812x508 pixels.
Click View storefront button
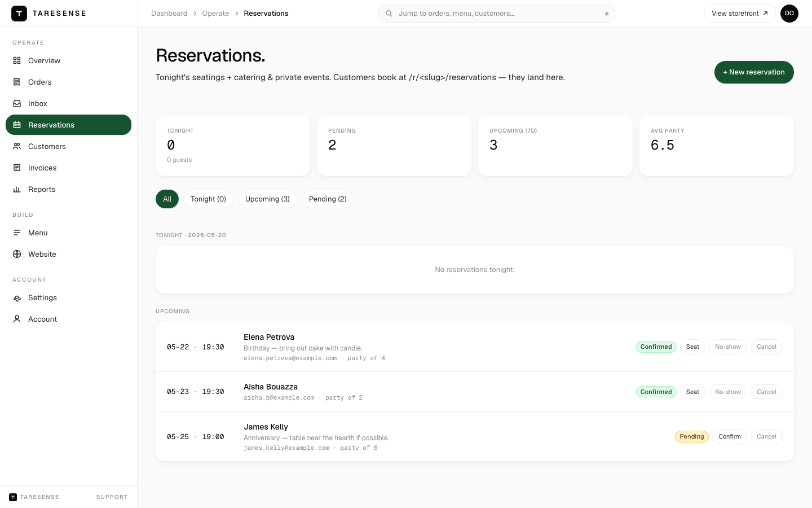click(740, 14)
